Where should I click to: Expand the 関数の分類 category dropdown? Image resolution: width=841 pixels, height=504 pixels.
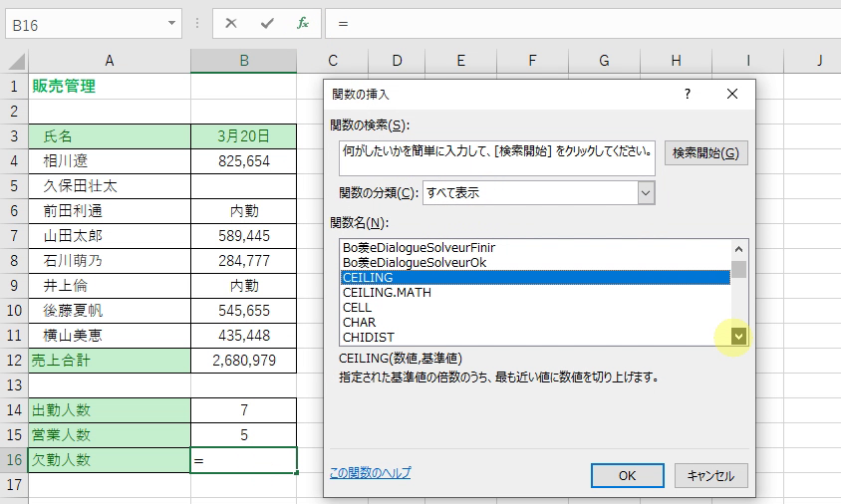(646, 192)
